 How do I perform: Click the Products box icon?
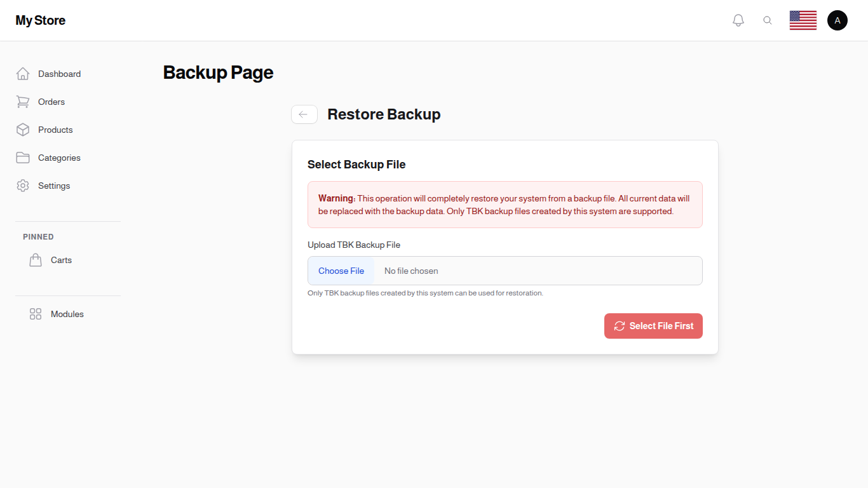point(23,130)
